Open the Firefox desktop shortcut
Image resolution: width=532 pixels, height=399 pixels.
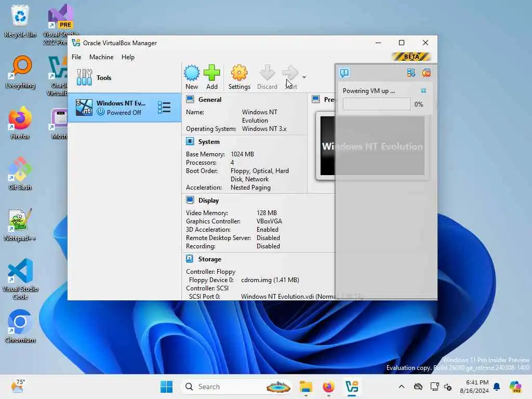[20, 123]
